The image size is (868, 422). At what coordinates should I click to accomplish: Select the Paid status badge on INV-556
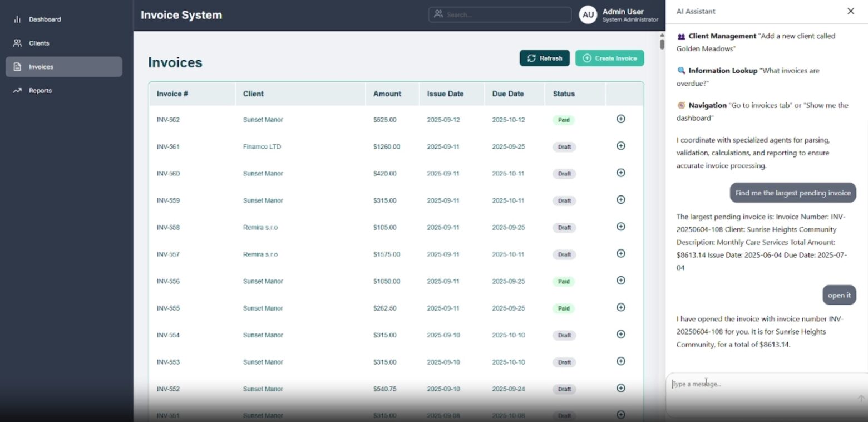pos(564,282)
